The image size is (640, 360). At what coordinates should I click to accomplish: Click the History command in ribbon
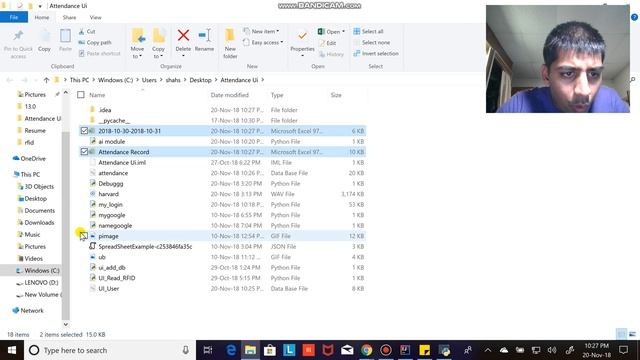pos(331,54)
